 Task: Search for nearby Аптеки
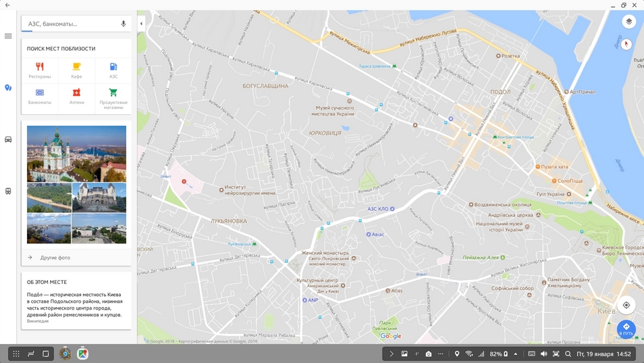pos(76,97)
